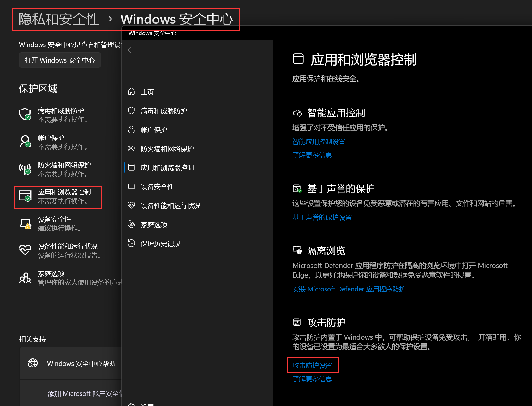Click the back arrow in Windows Security

(x=131, y=50)
